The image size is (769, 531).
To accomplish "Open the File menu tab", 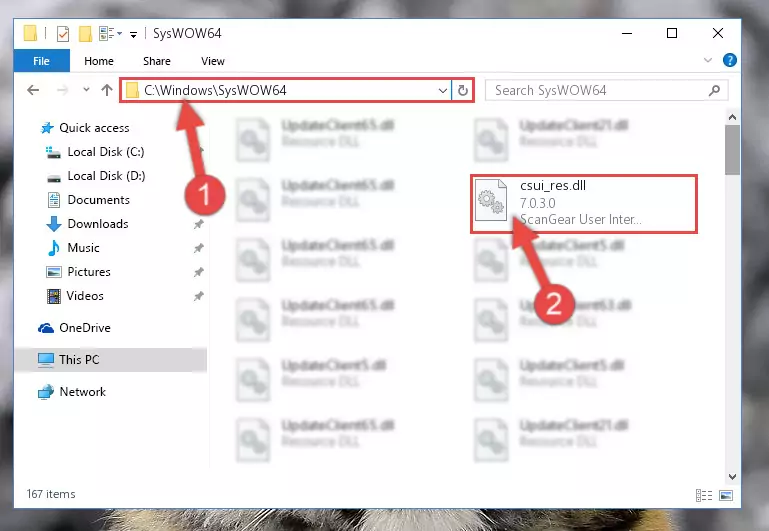I will tap(42, 61).
